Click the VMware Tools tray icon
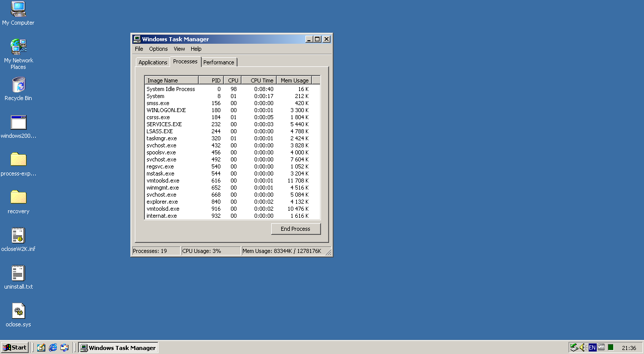 [601, 347]
